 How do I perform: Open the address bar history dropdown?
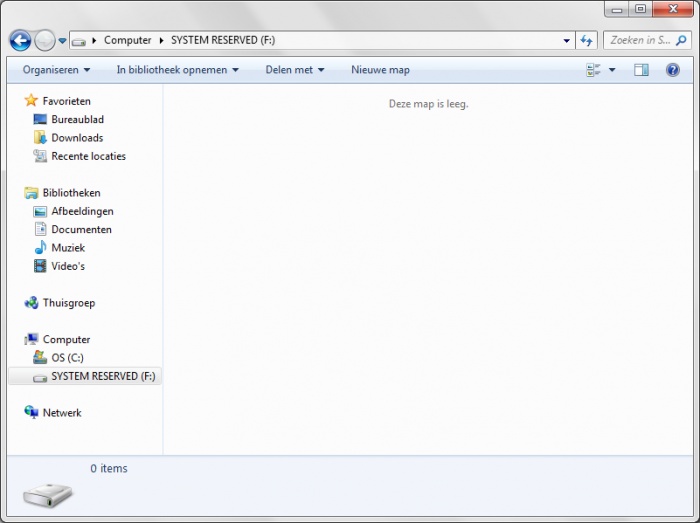pyautogui.click(x=567, y=41)
